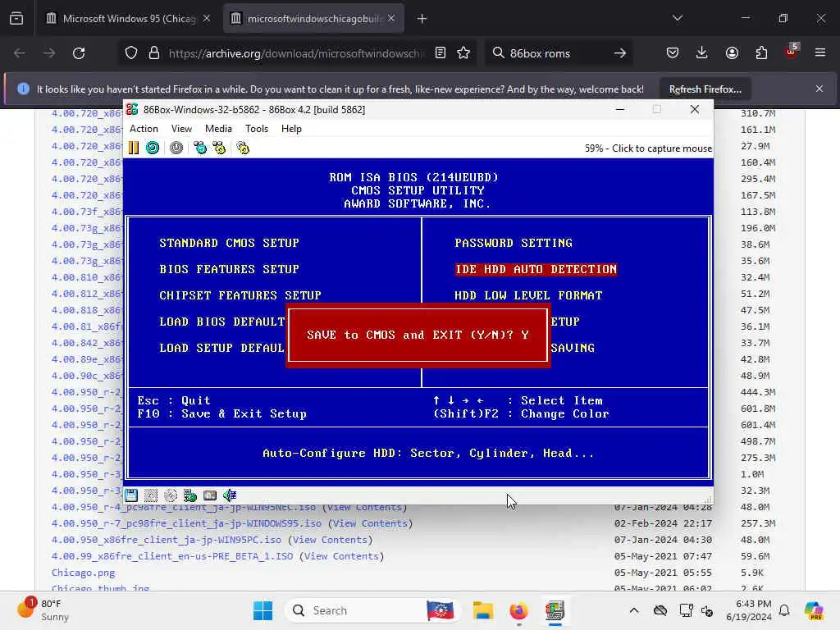Click the 86box roms search field

click(x=557, y=53)
